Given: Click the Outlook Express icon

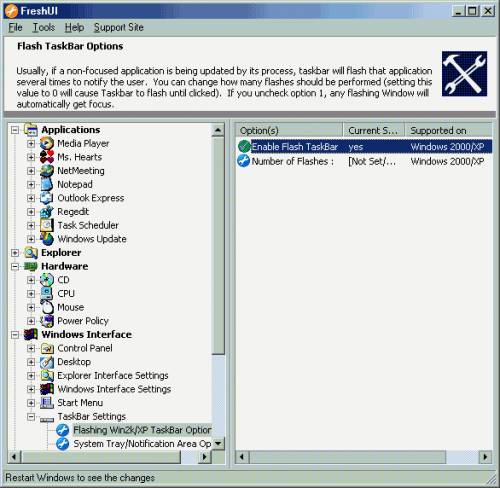Looking at the screenshot, I should point(47,198).
